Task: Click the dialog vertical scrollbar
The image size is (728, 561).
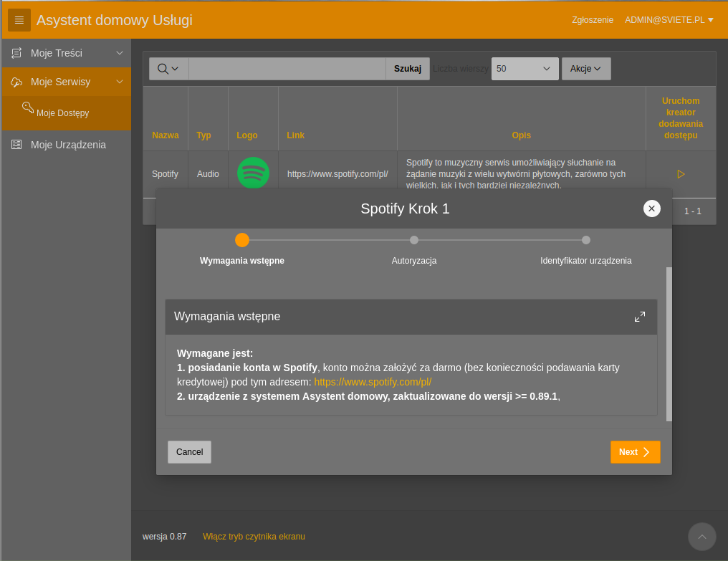Action: point(669,344)
